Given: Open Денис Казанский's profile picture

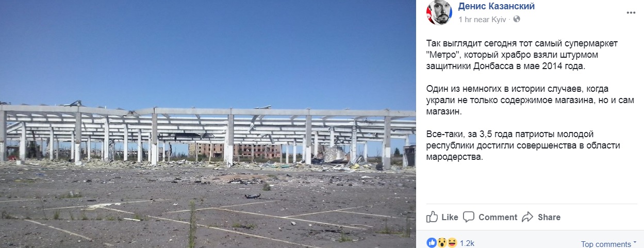Looking at the screenshot, I should tap(439, 12).
